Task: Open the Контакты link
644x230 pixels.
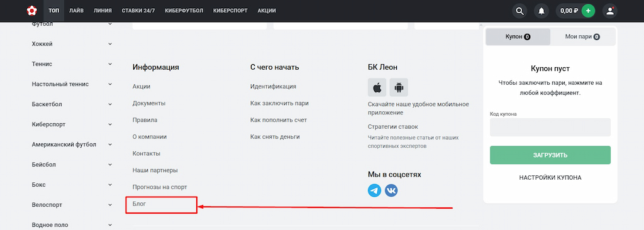Action: 146,153
